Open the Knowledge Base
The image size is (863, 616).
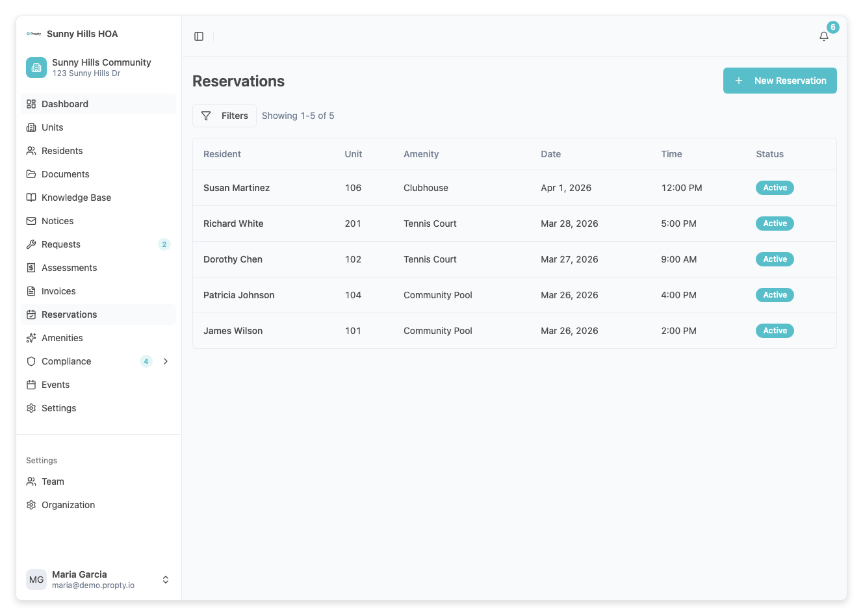coord(76,198)
